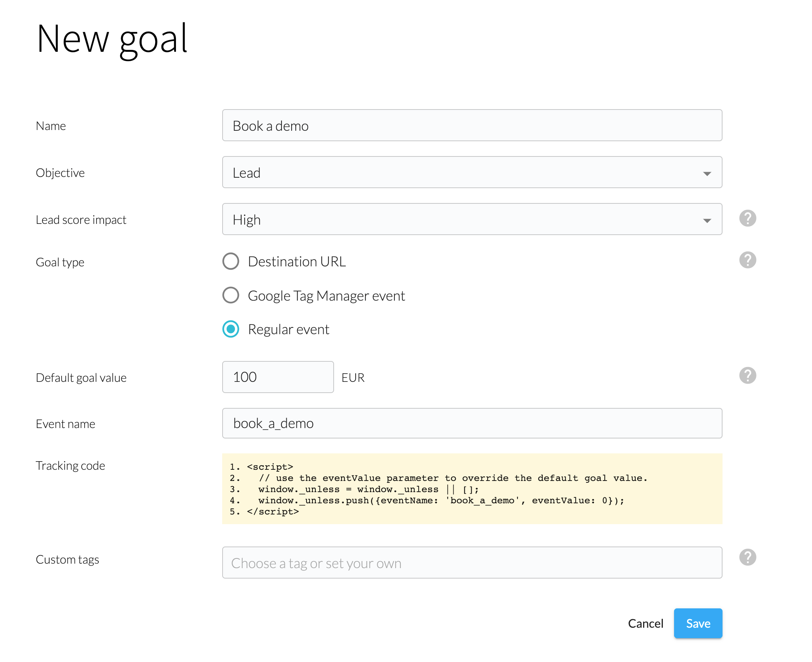Click the Name field with Book a demo
The height and width of the screenshot is (662, 812).
tap(472, 126)
